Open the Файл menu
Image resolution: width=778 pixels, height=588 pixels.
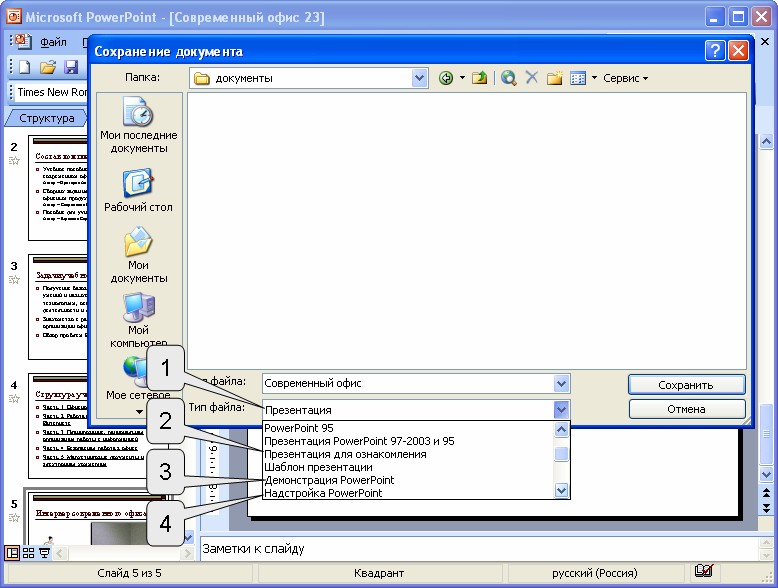pyautogui.click(x=53, y=43)
